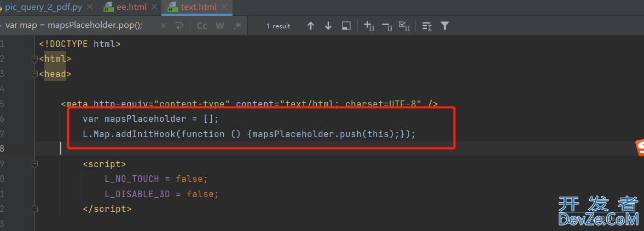Close the ee.html tab
This screenshot has height=231, width=644.
[x=154, y=8]
